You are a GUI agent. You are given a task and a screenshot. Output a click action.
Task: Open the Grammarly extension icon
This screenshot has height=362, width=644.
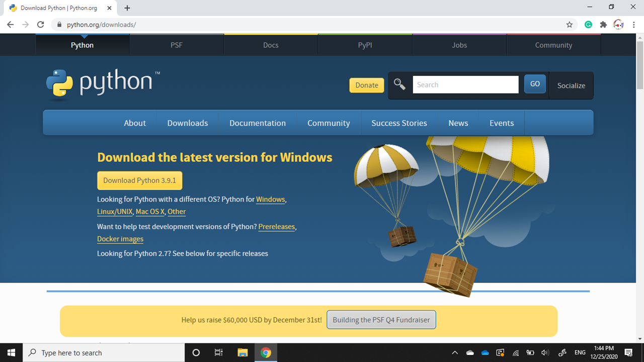tap(588, 25)
